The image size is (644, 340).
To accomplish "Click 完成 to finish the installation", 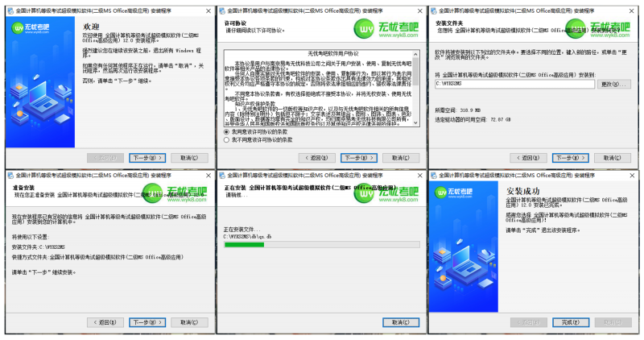I will click(x=571, y=323).
